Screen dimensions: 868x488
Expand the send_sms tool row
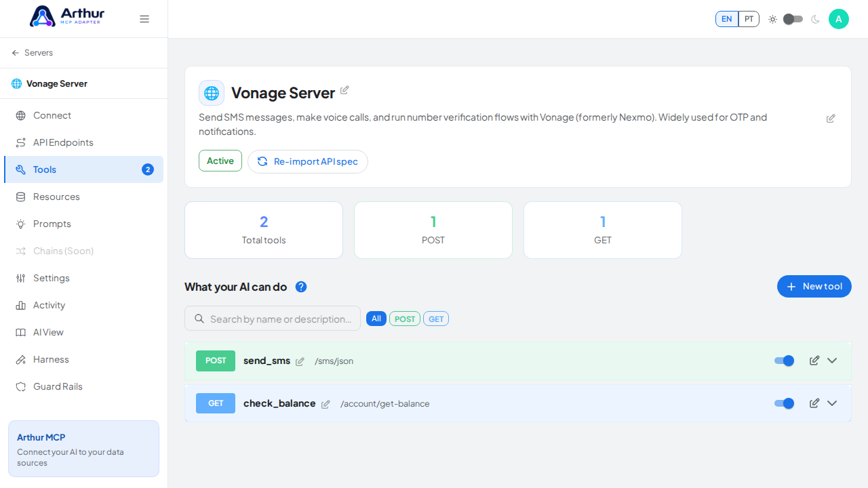(832, 361)
